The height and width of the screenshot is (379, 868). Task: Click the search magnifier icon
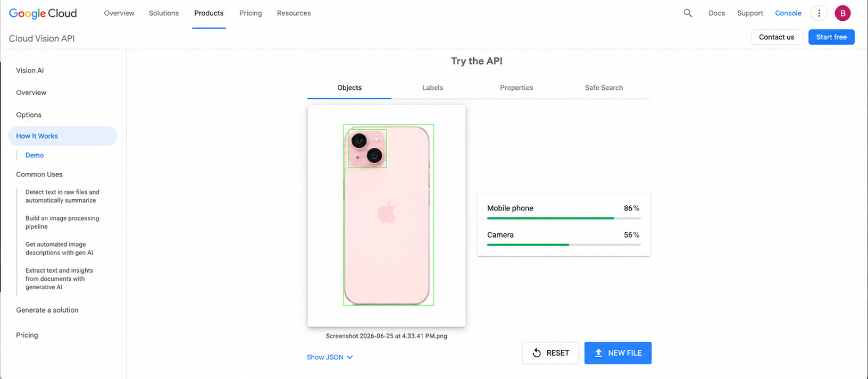pos(688,13)
